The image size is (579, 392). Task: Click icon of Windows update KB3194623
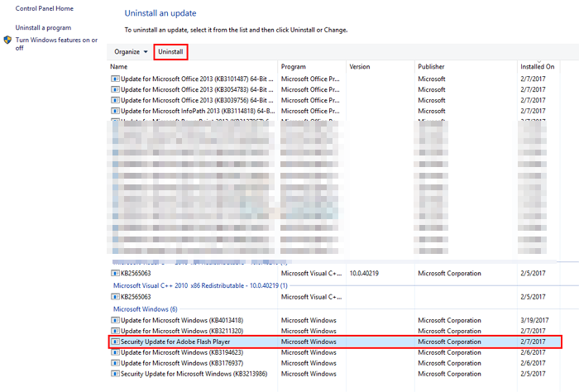[115, 351]
